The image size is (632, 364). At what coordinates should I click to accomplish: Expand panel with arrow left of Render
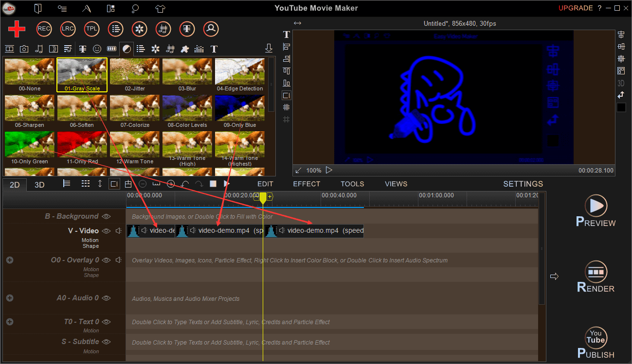pos(554,276)
